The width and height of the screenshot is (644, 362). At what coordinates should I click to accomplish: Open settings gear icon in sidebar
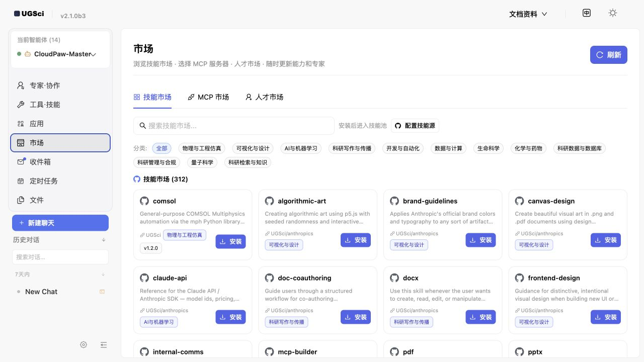pyautogui.click(x=84, y=344)
